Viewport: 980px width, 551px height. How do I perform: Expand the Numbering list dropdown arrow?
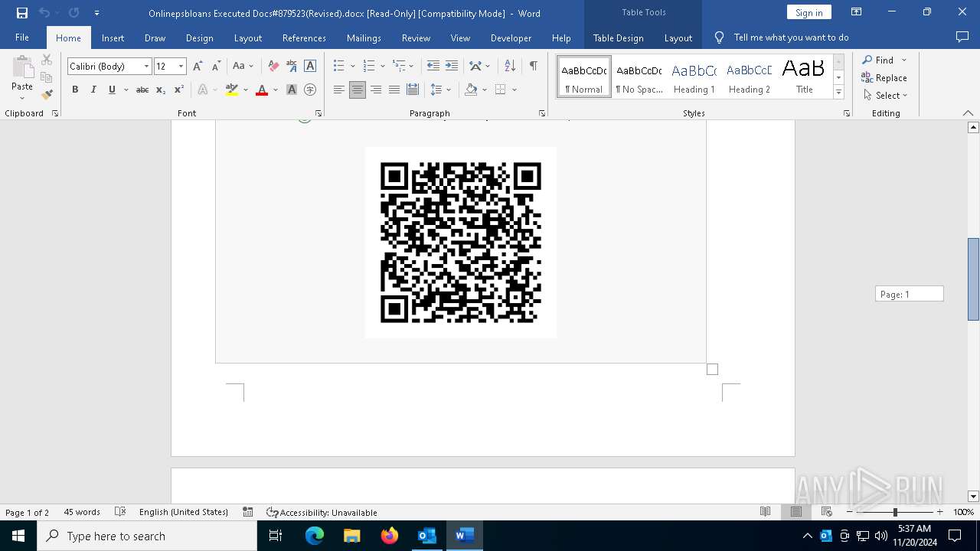(x=382, y=67)
